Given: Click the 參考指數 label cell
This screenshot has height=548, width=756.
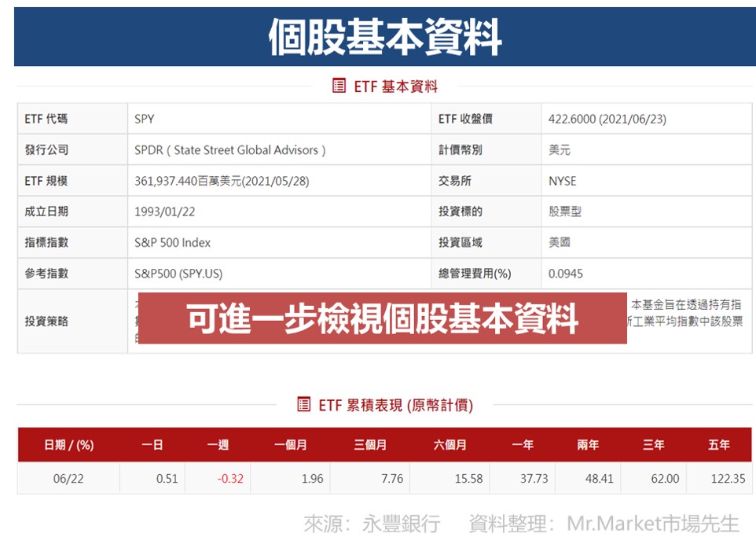Looking at the screenshot, I should (x=72, y=273).
